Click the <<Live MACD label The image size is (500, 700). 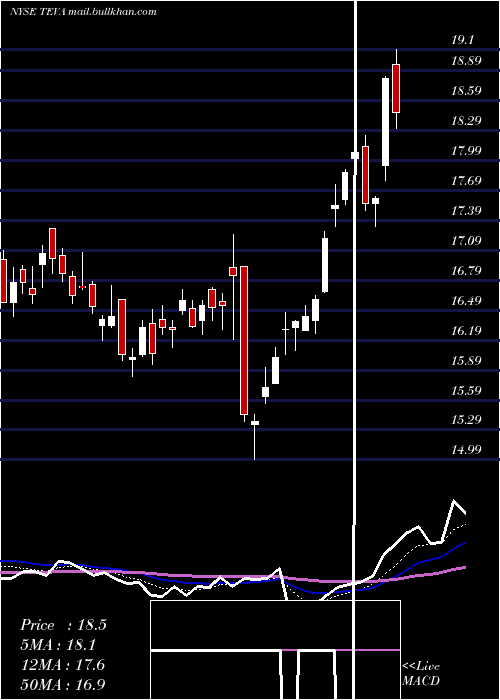(421, 673)
